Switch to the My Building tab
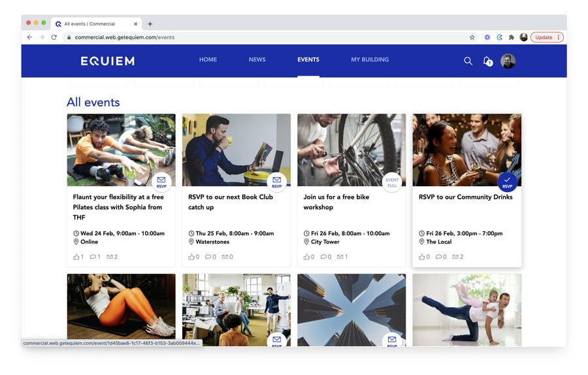The width and height of the screenshot is (588, 375). (x=370, y=59)
